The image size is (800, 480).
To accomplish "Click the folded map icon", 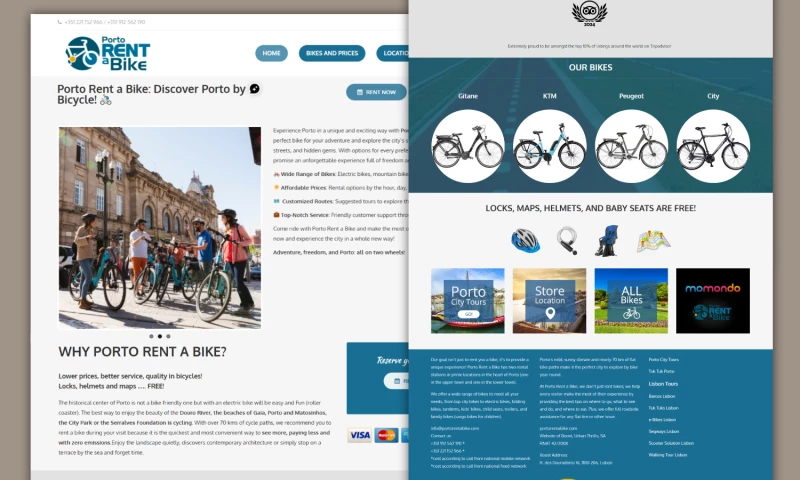I will (x=654, y=241).
